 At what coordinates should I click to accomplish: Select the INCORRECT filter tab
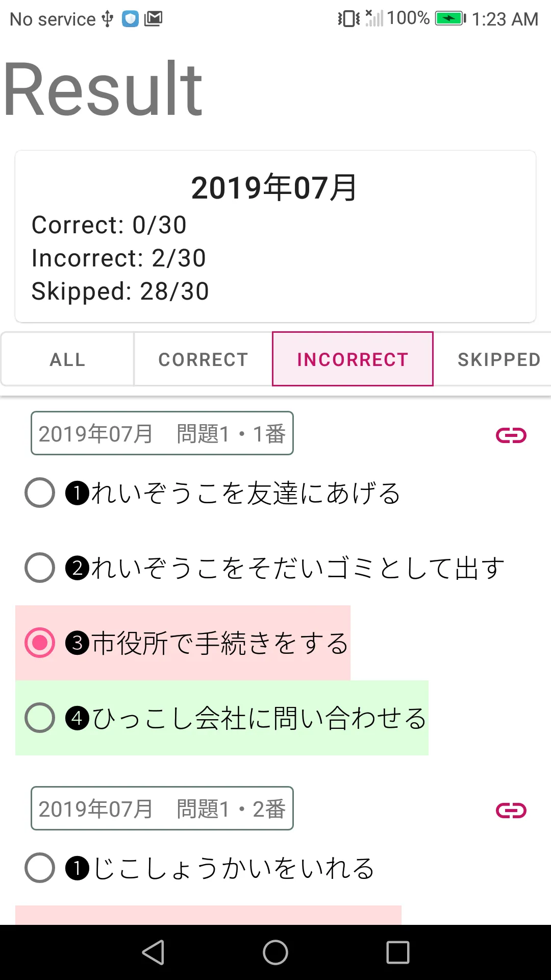point(353,359)
